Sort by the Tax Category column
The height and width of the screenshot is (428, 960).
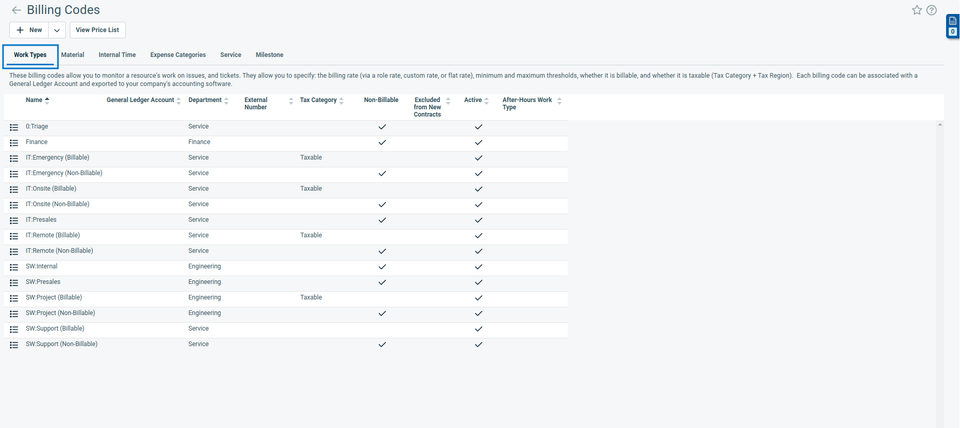point(320,100)
